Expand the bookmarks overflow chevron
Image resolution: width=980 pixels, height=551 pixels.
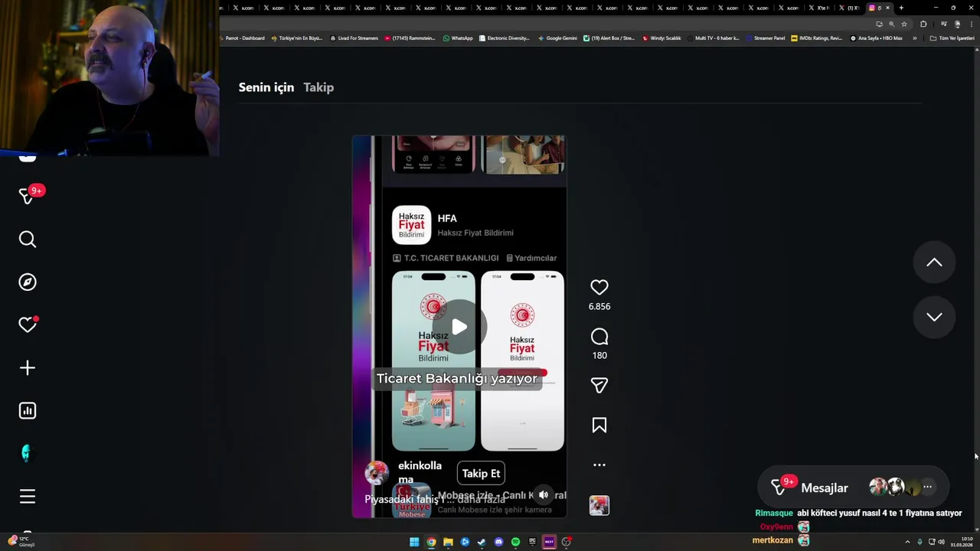[x=914, y=38]
